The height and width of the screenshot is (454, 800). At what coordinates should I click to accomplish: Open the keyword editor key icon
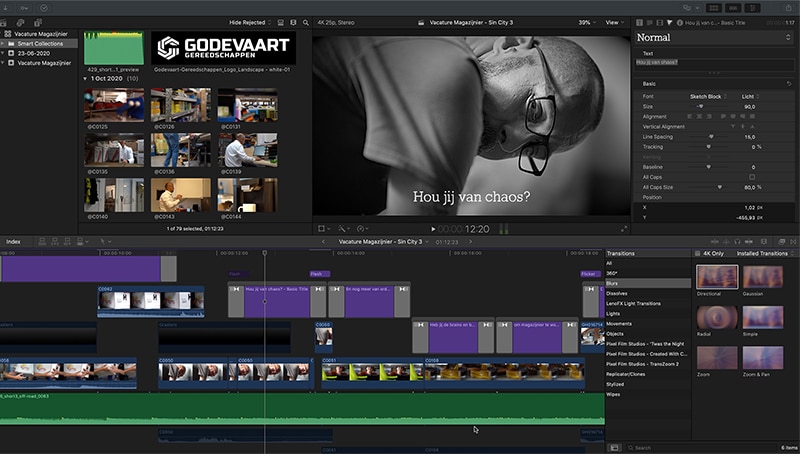[24, 8]
